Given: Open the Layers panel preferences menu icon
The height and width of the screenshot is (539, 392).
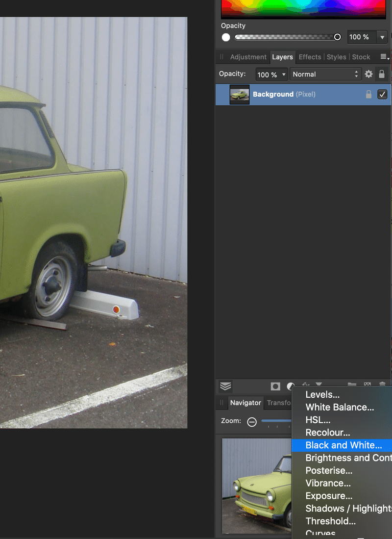Looking at the screenshot, I should 385,57.
